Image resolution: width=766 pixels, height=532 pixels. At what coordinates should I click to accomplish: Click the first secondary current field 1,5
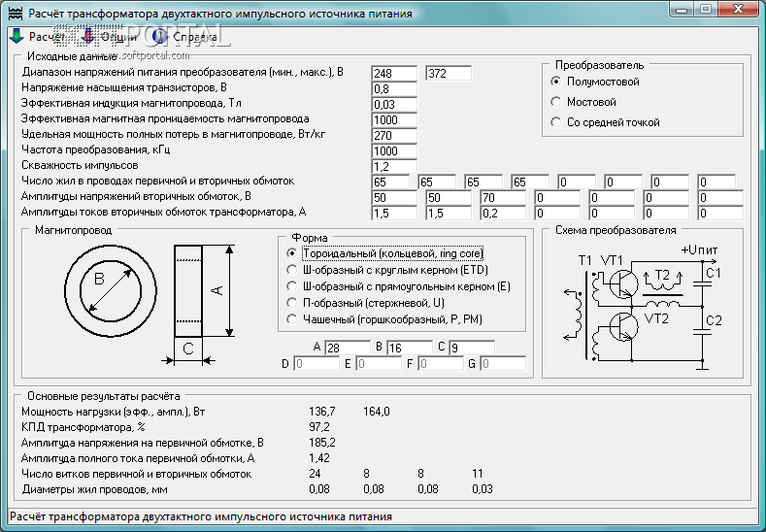394,214
